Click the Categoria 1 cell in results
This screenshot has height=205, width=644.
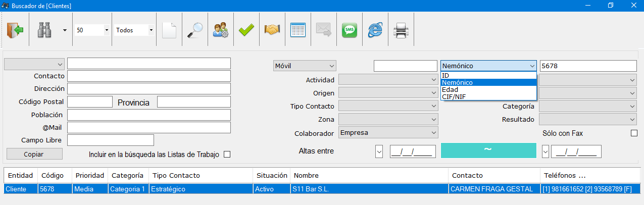[x=128, y=189]
